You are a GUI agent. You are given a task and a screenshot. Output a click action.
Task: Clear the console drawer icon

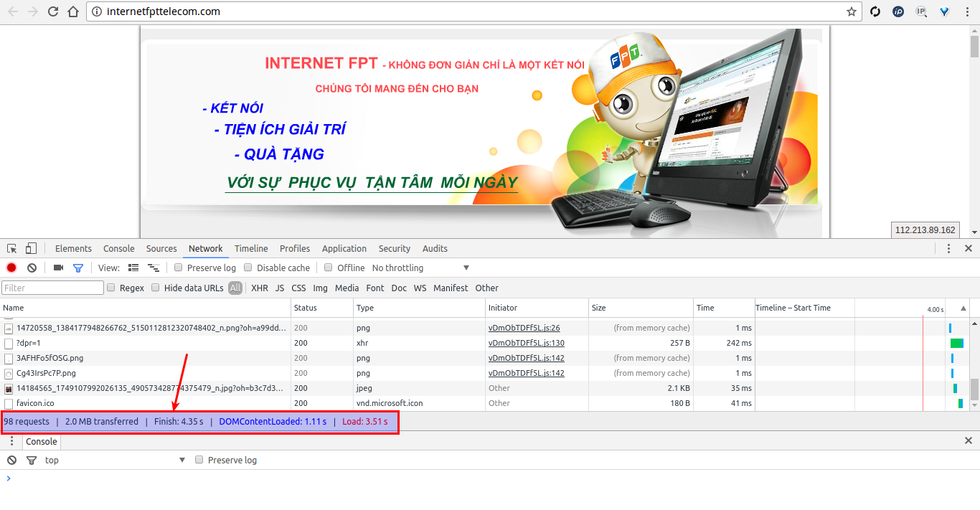(11, 460)
